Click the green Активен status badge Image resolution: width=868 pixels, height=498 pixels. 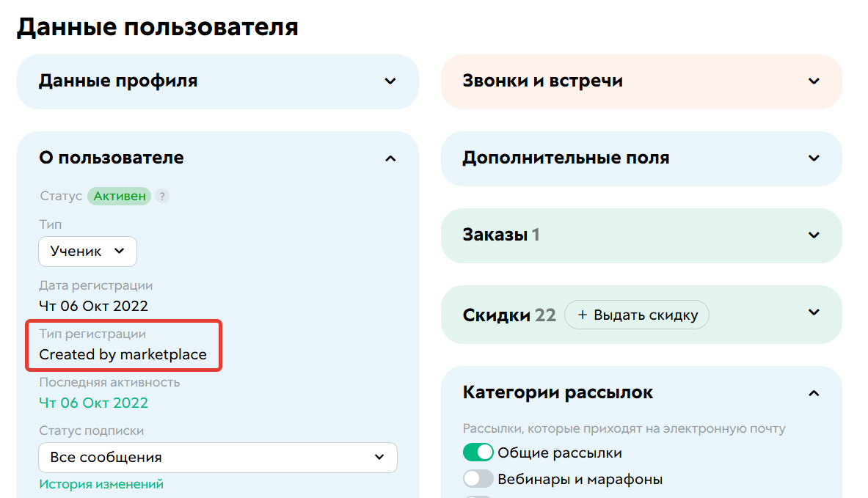117,196
